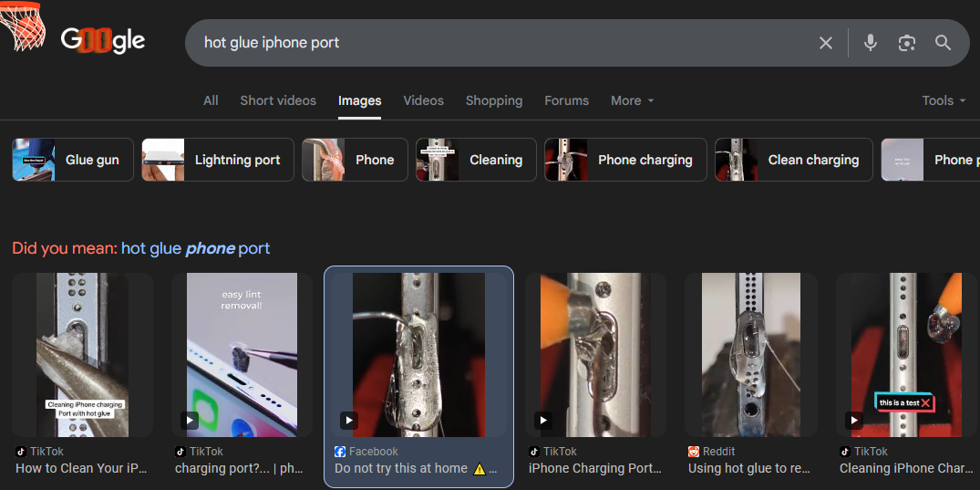The image size is (980, 490).
Task: Click the TikTok icon above 'How to Clean Your iP...'
Action: click(x=21, y=451)
